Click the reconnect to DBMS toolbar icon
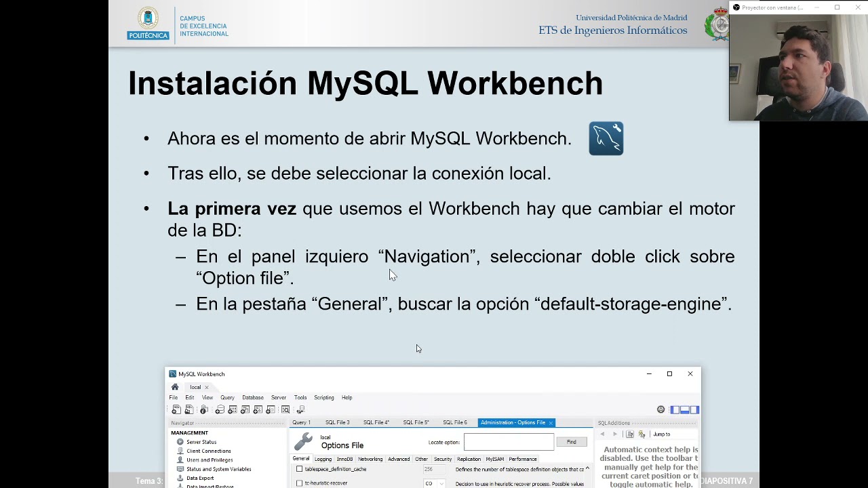The image size is (868, 488). click(300, 409)
